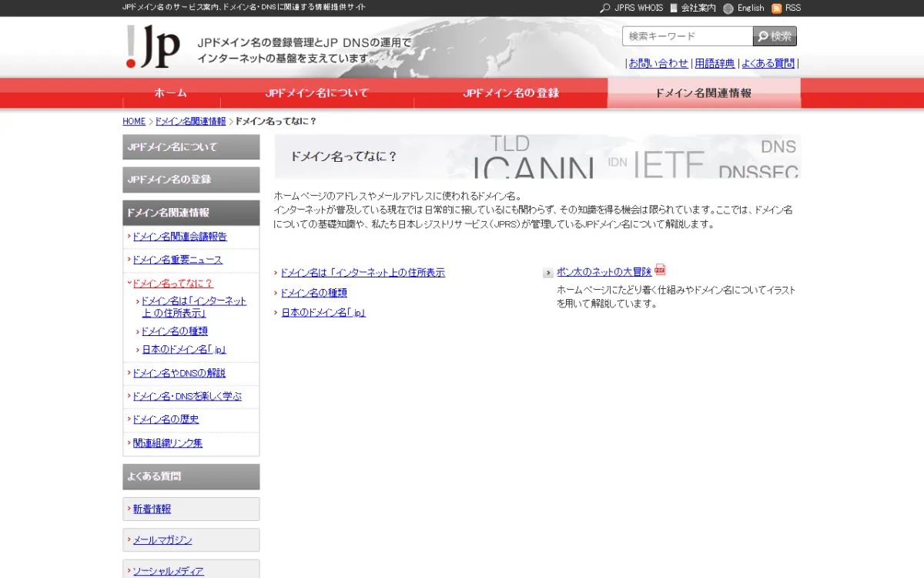This screenshot has height=578, width=924.
Task: Open the RSS link
Action: coord(792,8)
